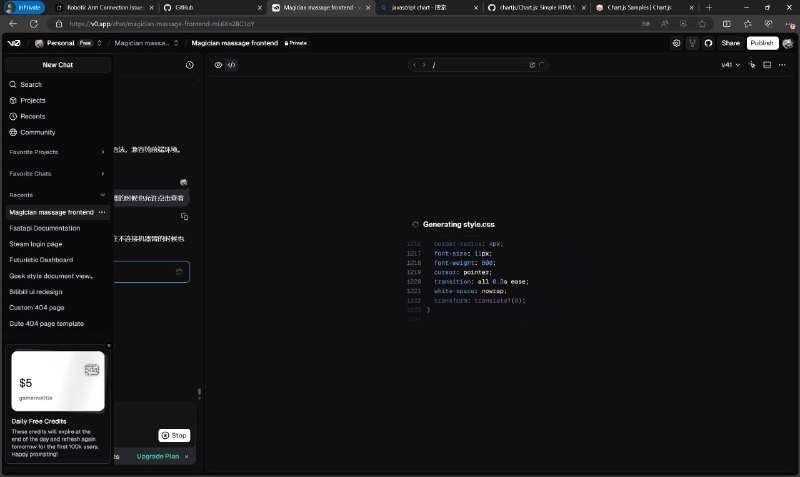Screen dimensions: 800x477
Task: Toggle the preview panel layout icon
Action: [x=768, y=65]
